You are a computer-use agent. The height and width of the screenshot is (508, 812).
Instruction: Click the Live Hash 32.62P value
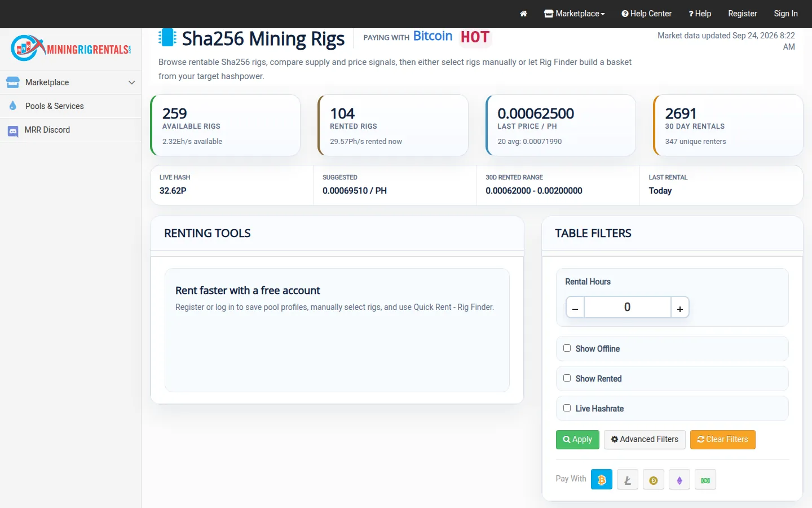tap(173, 191)
